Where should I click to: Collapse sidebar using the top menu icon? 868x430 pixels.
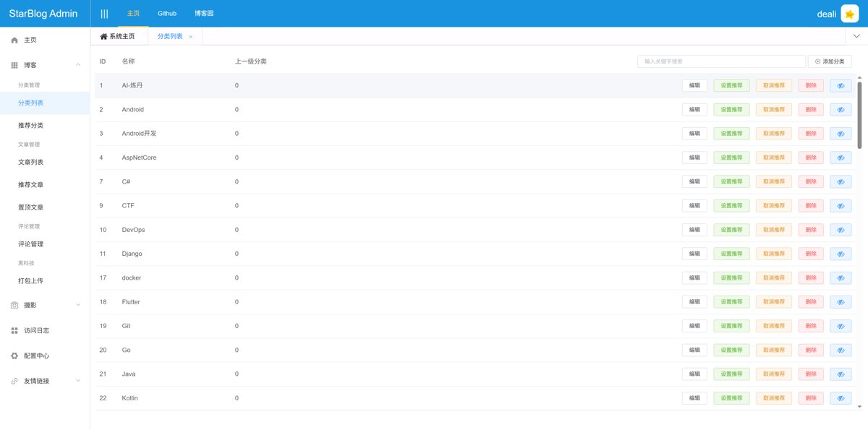tap(104, 14)
